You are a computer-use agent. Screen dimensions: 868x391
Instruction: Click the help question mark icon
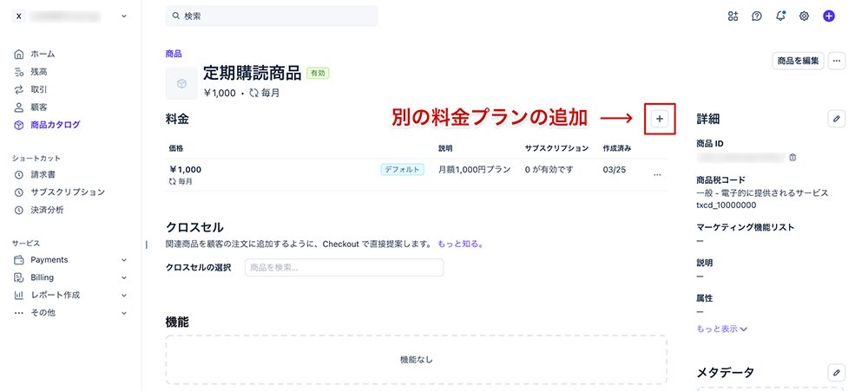pyautogui.click(x=757, y=16)
